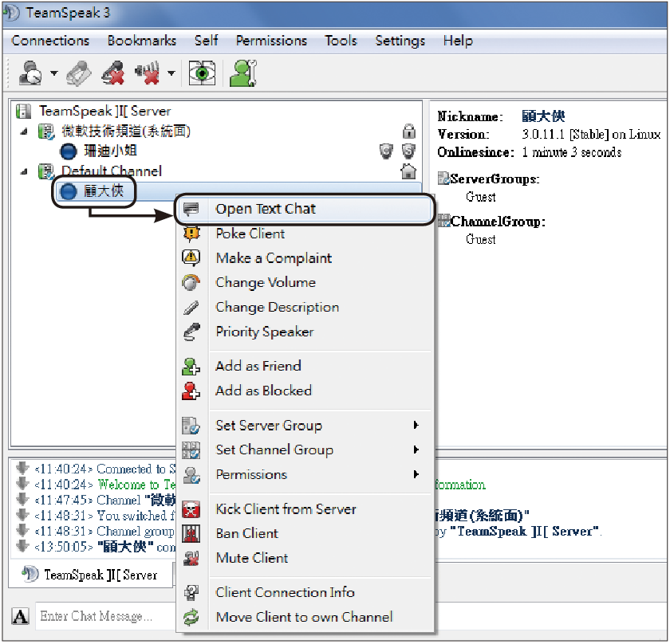Image resolution: width=670 pixels, height=644 pixels.
Task: Click the Poke Client exclamation icon
Action: tap(191, 234)
